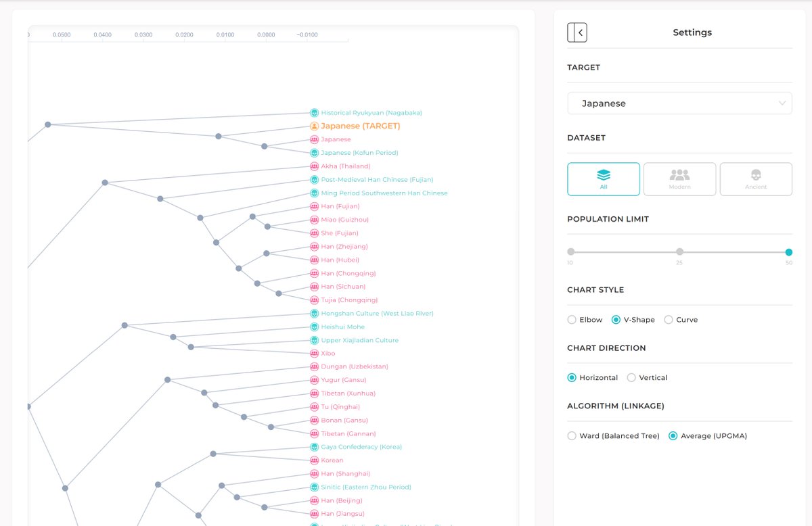812x526 pixels.
Task: Click the ancient icon beside Gaya Confederacy (Korea)
Action: (313, 446)
